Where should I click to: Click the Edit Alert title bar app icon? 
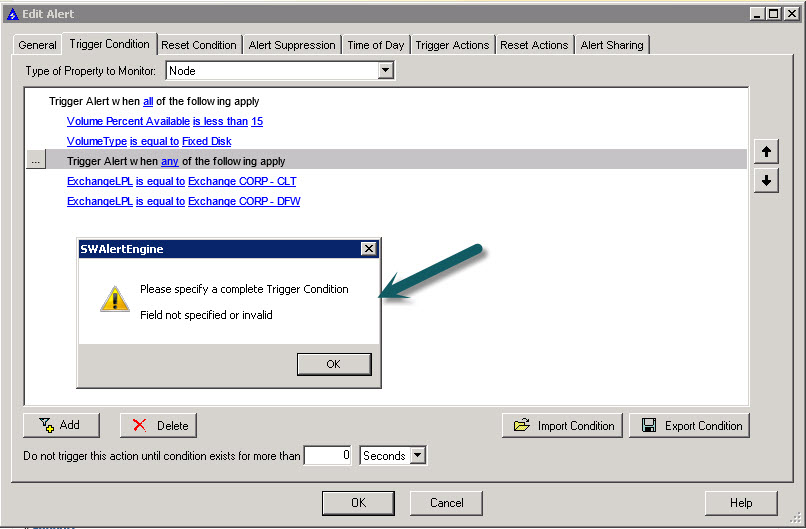12,14
